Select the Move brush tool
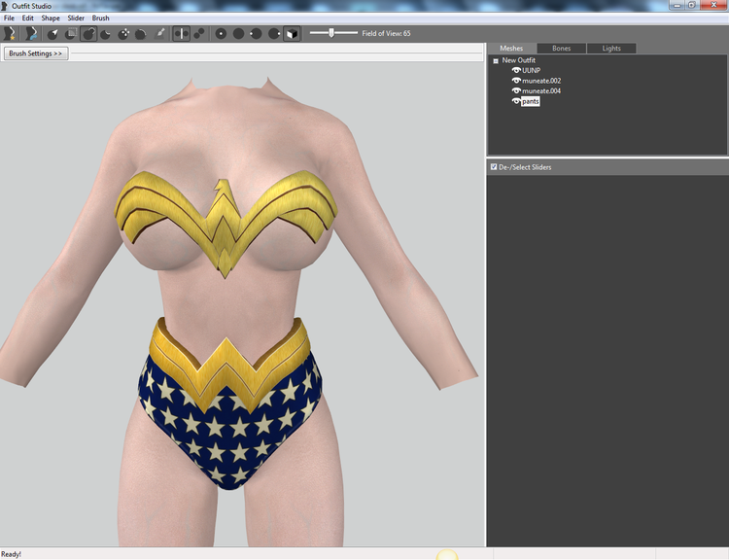 pos(123,33)
